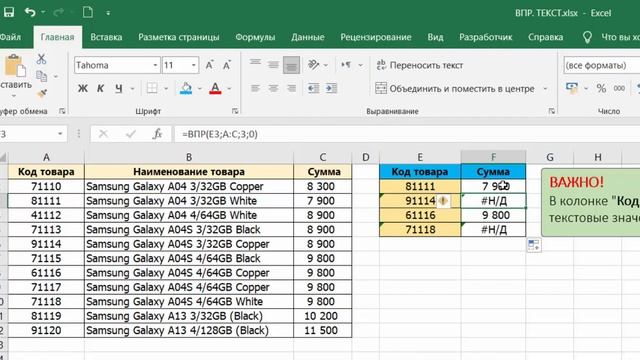Toggle bold Ж formatting
This screenshot has width=640, height=360.
pos(82,88)
